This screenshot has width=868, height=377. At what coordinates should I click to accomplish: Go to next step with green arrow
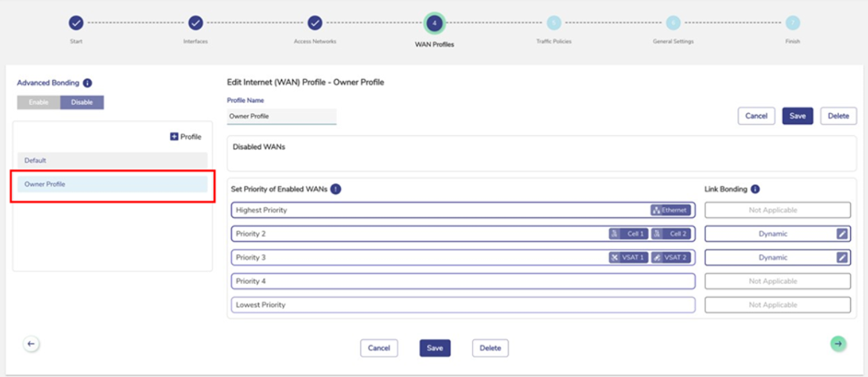point(838,343)
